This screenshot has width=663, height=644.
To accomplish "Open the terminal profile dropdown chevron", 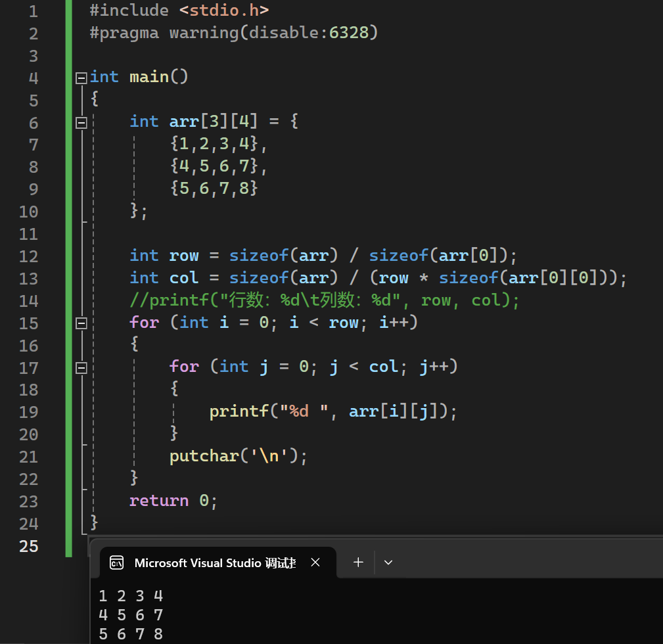I will [388, 563].
